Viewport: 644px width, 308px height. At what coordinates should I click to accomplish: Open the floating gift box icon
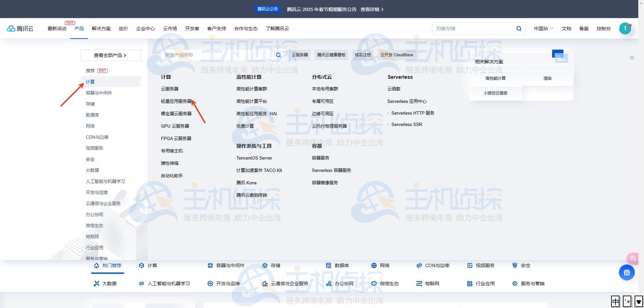click(x=627, y=272)
